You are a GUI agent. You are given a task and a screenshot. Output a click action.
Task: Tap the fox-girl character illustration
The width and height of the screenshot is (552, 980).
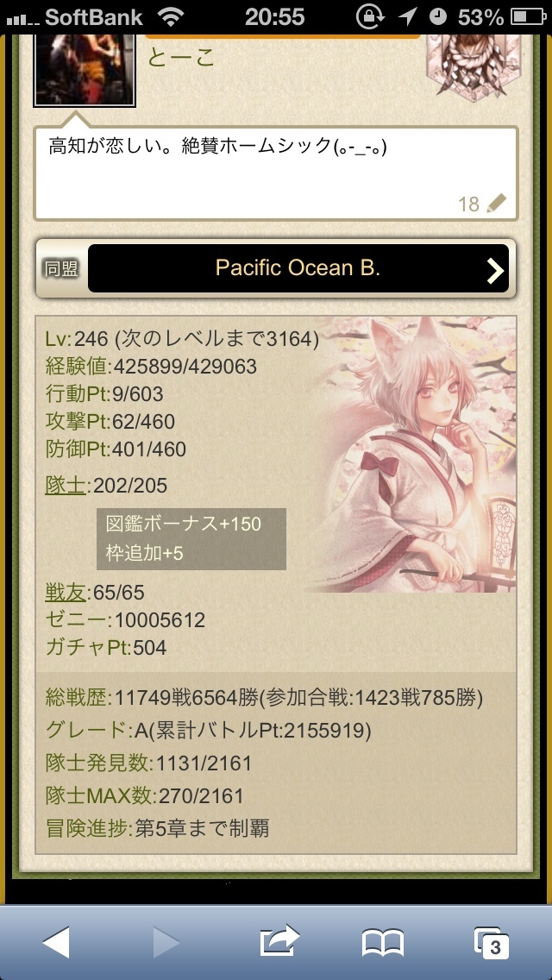click(x=412, y=455)
